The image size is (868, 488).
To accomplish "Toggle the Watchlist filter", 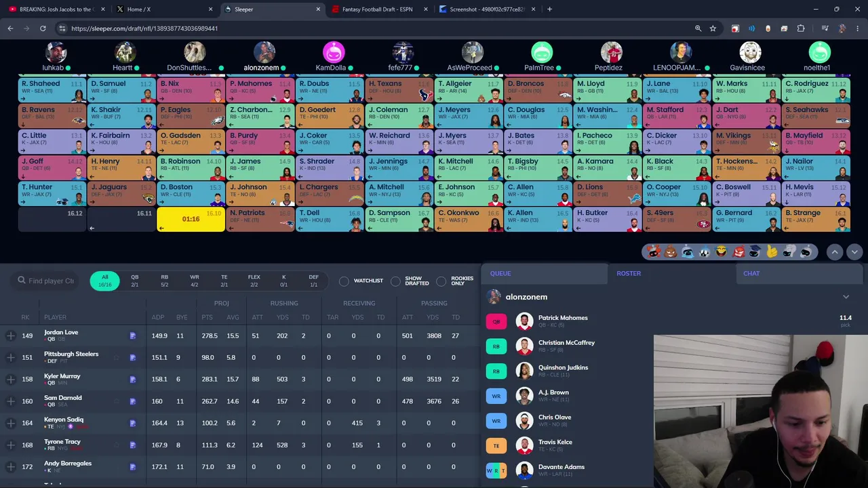I will [x=344, y=281].
